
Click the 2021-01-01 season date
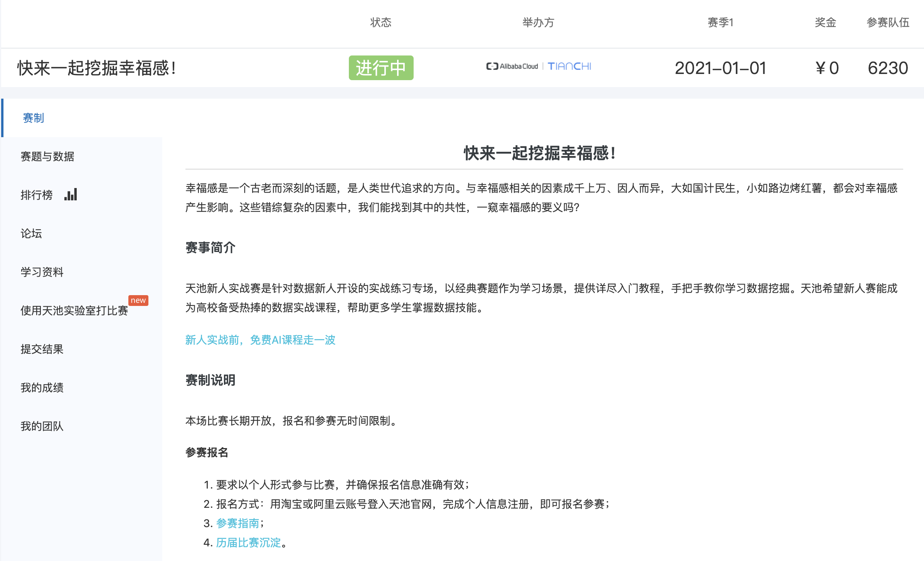(720, 68)
